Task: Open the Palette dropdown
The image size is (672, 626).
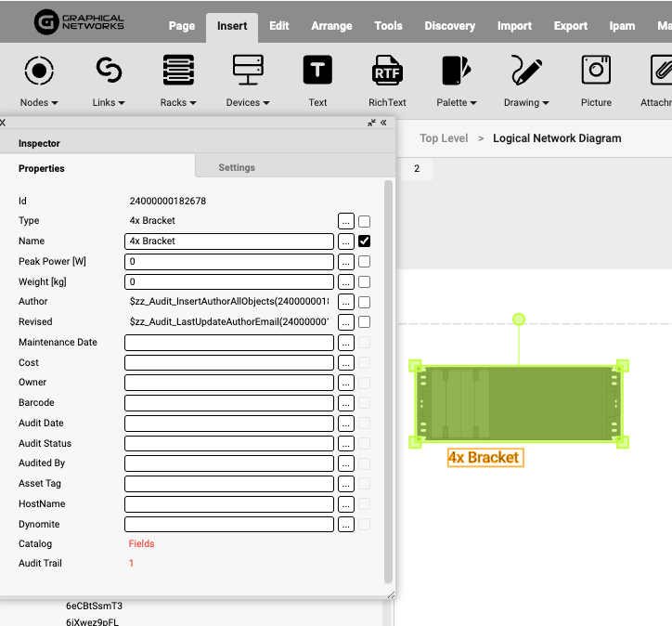Action: 457,103
